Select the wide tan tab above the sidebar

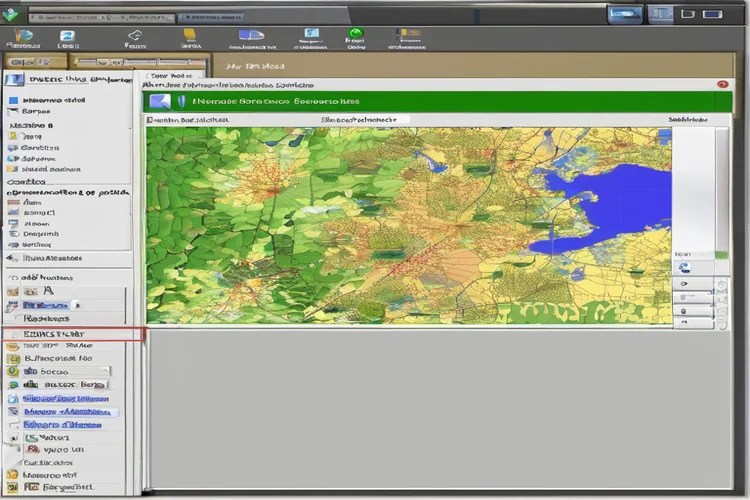coord(139,62)
